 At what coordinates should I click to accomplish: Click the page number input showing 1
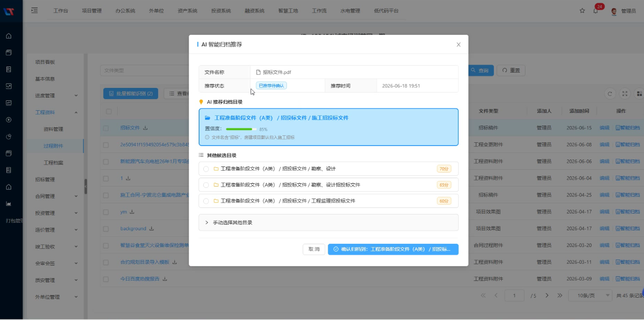point(514,295)
